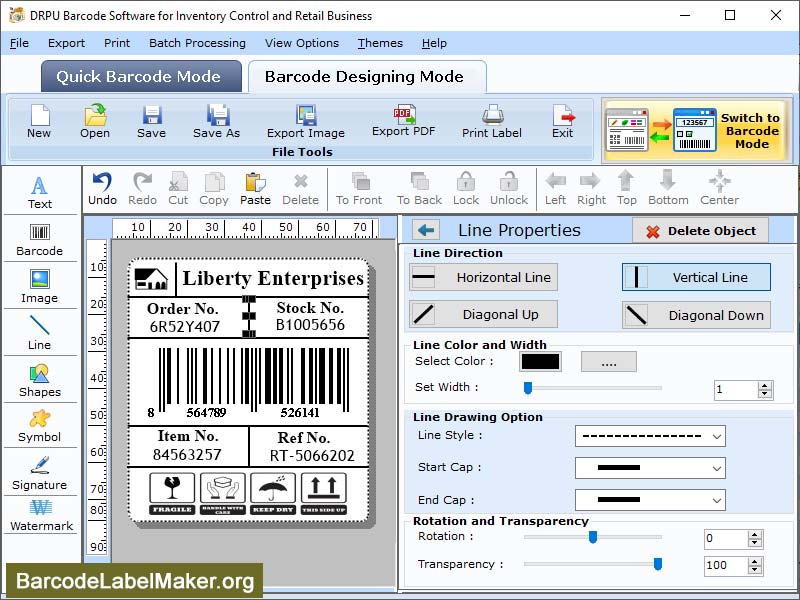Bring object To Front

[x=359, y=189]
